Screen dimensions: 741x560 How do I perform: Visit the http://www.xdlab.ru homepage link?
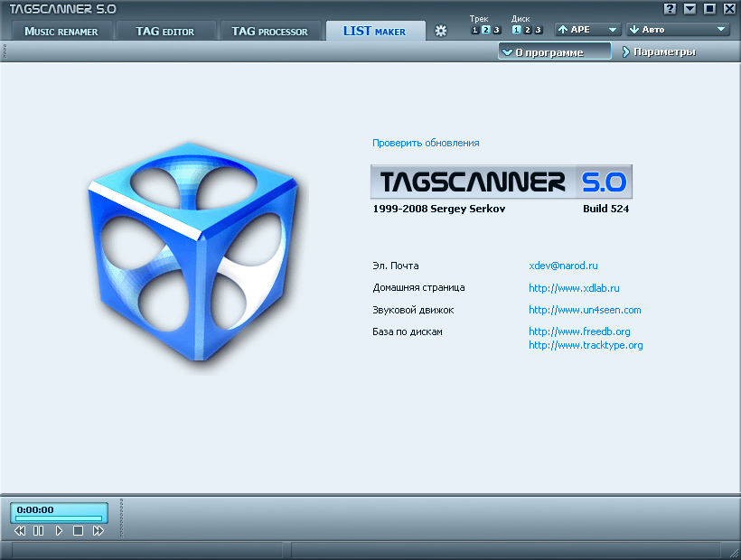coord(574,288)
